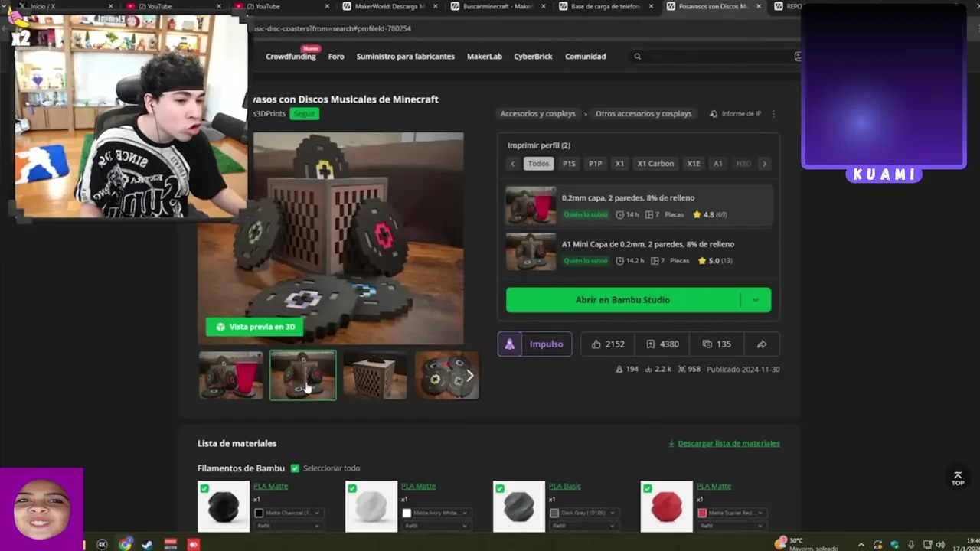The image size is (980, 551).
Task: Click Descargar lista de materiales link
Action: (x=728, y=444)
